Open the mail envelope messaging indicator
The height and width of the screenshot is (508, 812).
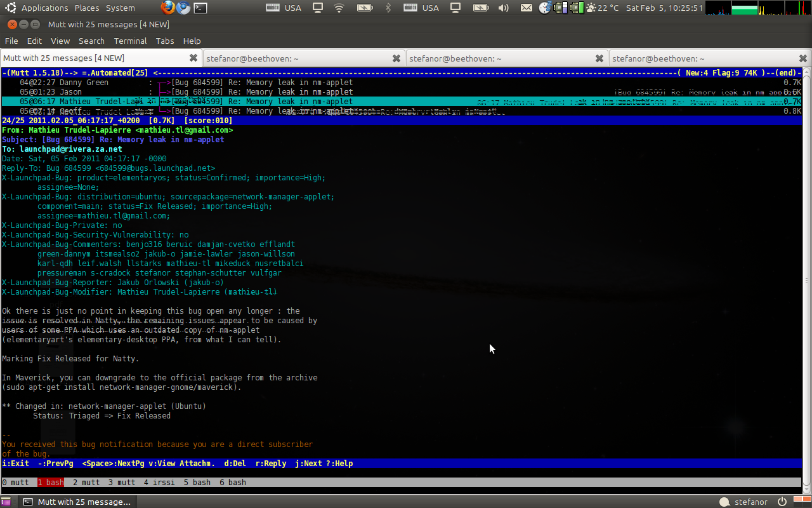pyautogui.click(x=526, y=8)
